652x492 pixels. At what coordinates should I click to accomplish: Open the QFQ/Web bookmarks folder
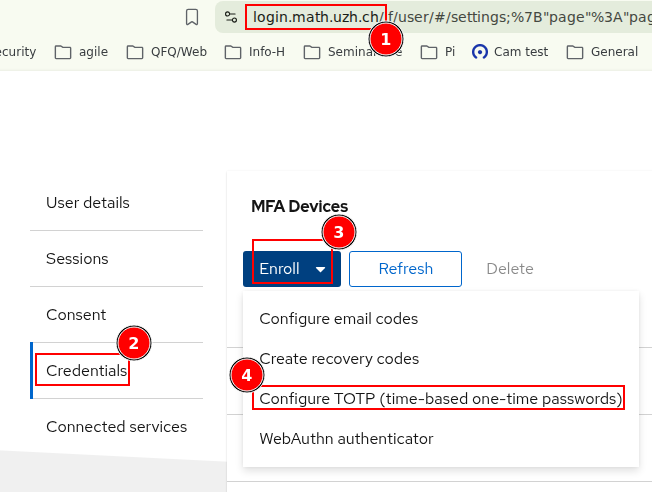point(167,52)
